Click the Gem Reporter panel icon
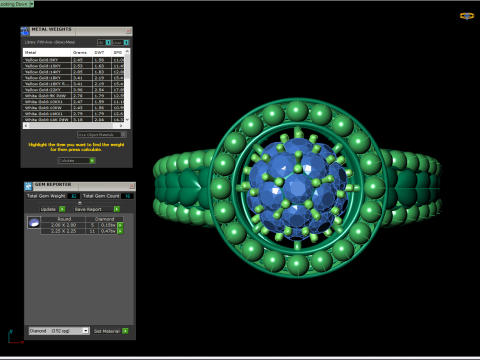The image size is (480, 360). (x=28, y=186)
